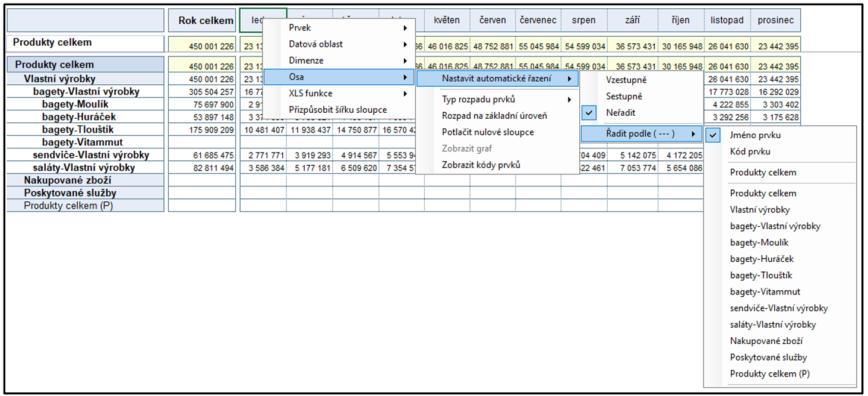
Task: Click the cell with value 17 773 028
Action: 727,92
